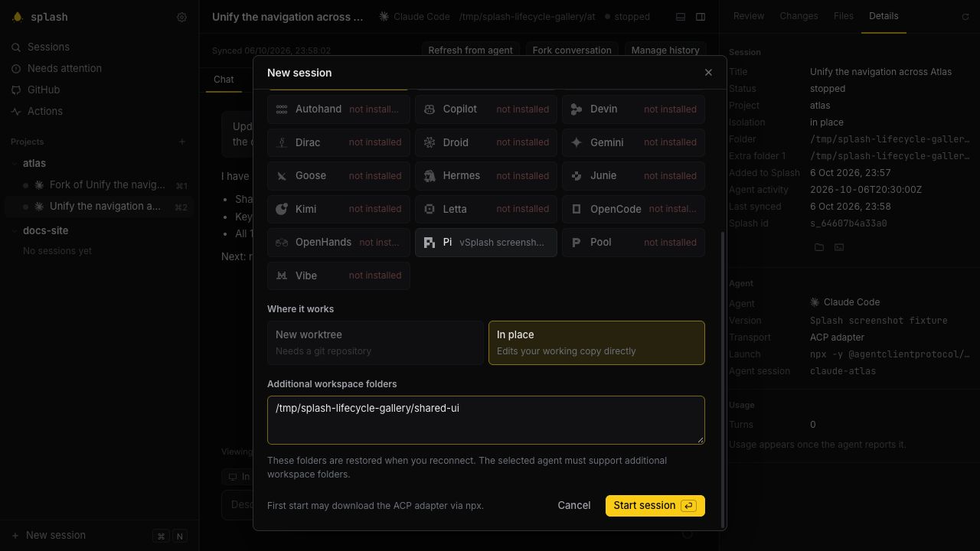Image resolution: width=980 pixels, height=551 pixels.
Task: Click the OpenHands agent icon
Action: tap(282, 243)
